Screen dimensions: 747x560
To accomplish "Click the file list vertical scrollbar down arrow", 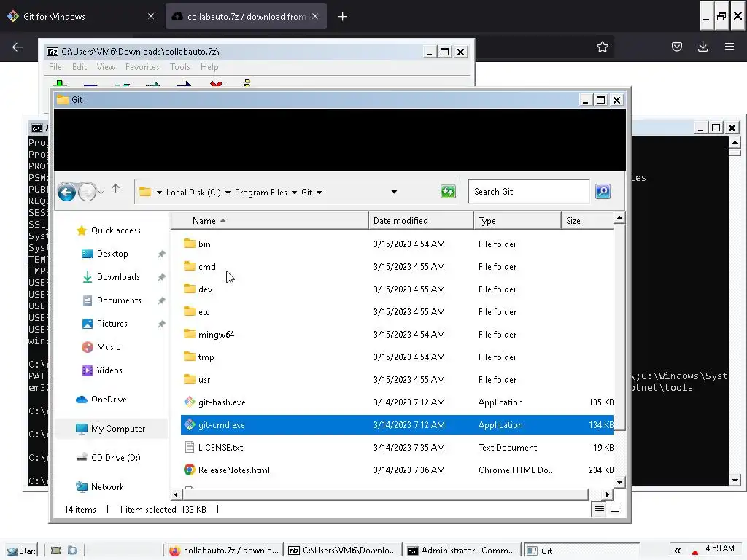I will [x=619, y=482].
